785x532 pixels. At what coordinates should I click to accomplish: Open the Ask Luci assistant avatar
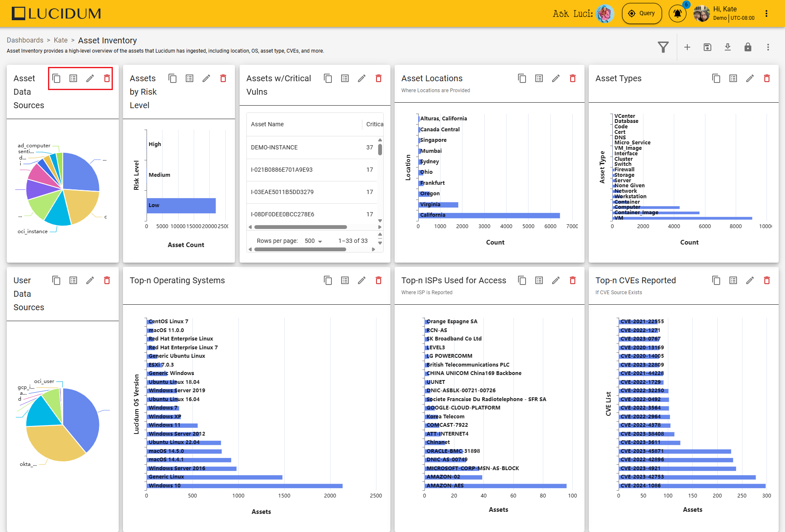[605, 13]
